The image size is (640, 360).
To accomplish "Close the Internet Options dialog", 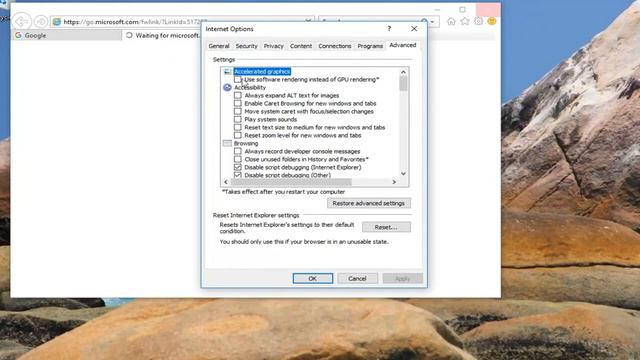I will coord(414,29).
